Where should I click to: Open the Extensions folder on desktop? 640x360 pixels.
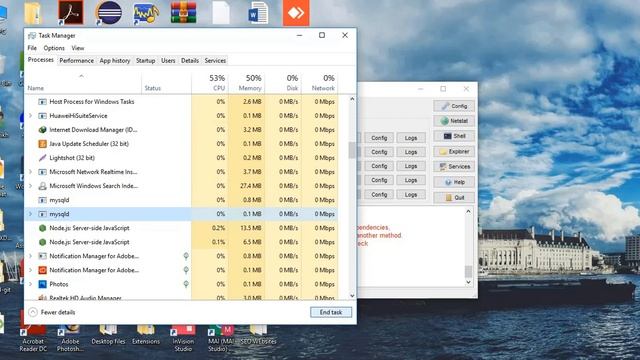pos(146,335)
